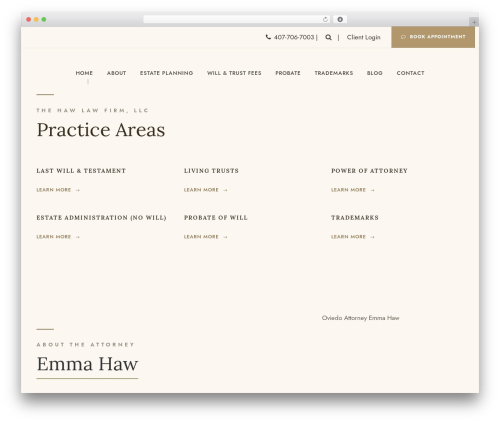Learn more about Power of Attorney

tap(353, 190)
